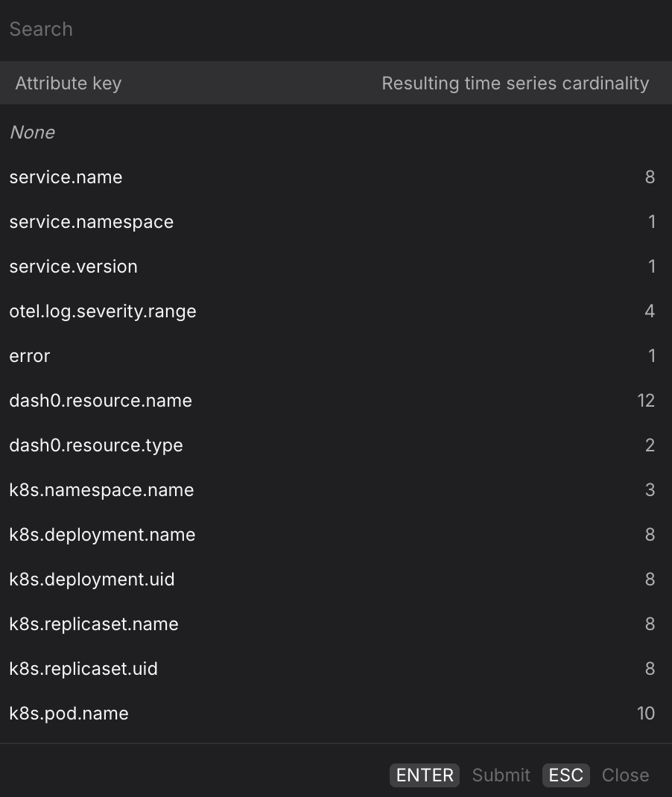The height and width of the screenshot is (797, 672).
Task: Choose the error attribute key
Action: [30, 356]
